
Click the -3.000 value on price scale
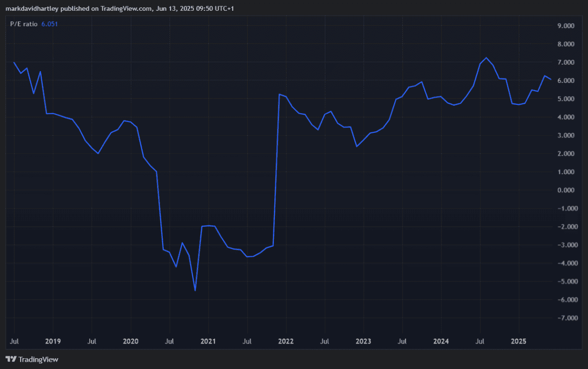pyautogui.click(x=570, y=245)
